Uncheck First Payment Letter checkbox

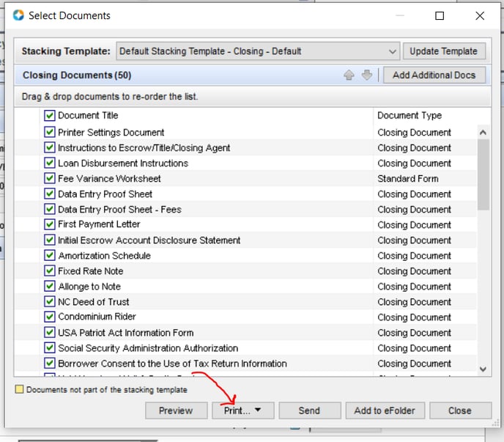(50, 224)
